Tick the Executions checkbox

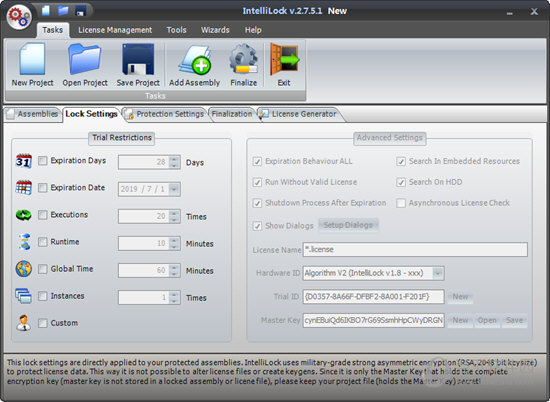pos(42,215)
